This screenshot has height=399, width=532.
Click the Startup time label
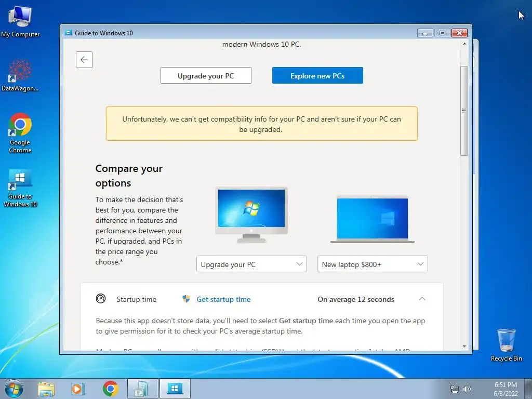[137, 299]
